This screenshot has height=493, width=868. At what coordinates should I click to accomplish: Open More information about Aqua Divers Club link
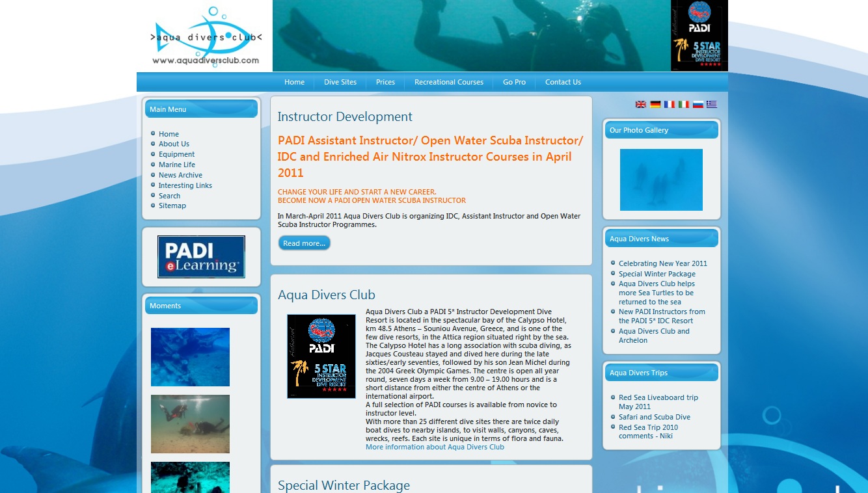click(x=435, y=447)
